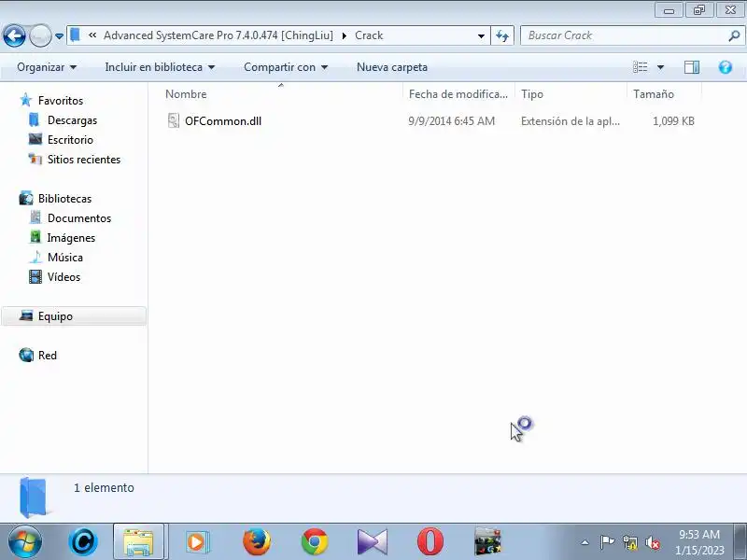Viewport: 747px width, 560px height.
Task: Click the Windows Explorer taskbar button
Action: click(x=138, y=542)
